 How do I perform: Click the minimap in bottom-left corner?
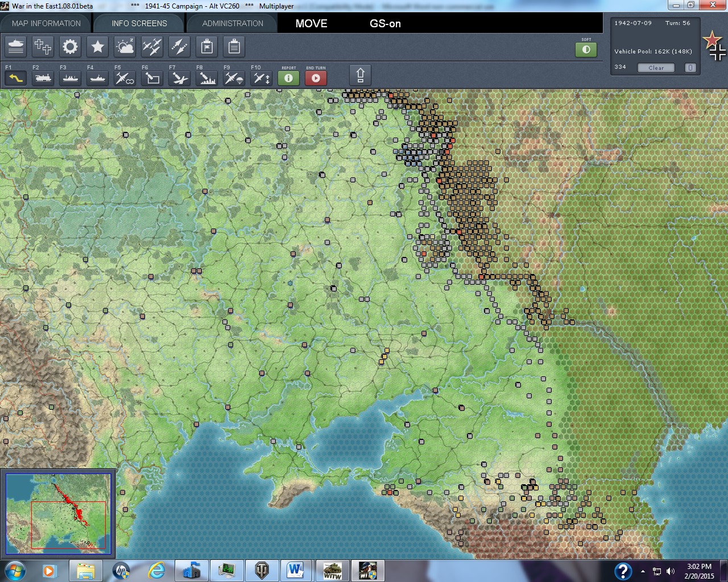point(58,513)
